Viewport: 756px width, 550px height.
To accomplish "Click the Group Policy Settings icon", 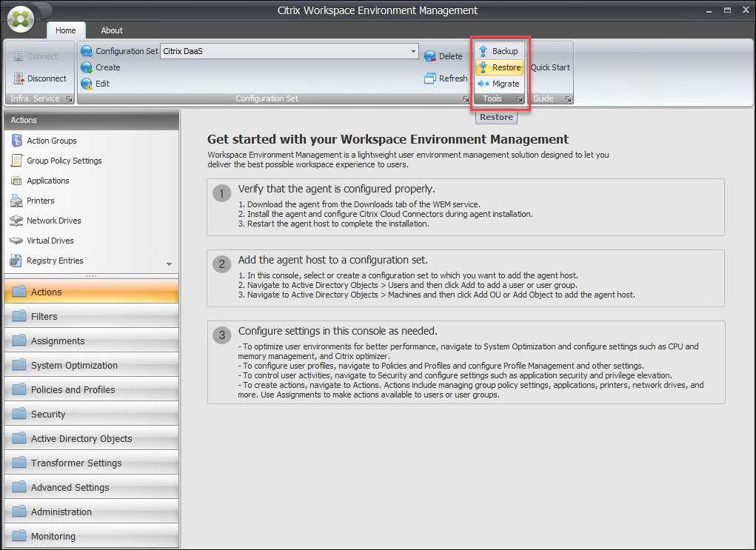I will click(x=16, y=161).
